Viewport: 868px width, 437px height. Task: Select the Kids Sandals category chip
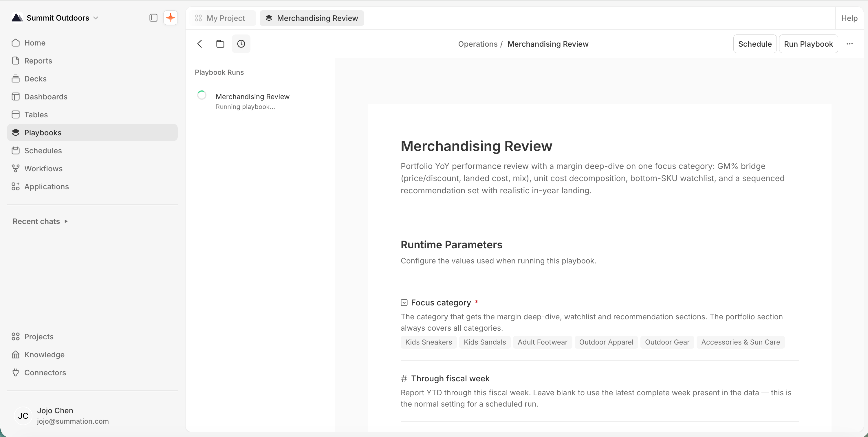click(x=485, y=342)
